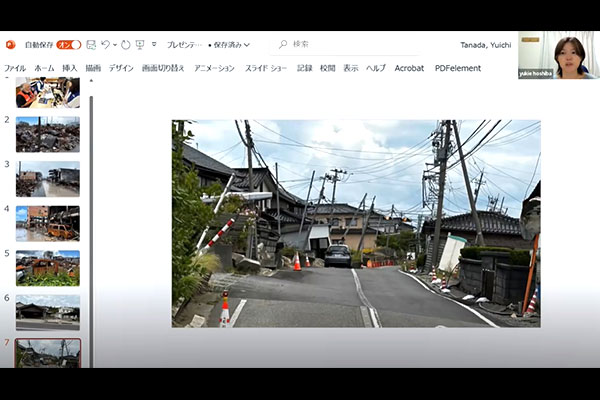This screenshot has width=600, height=400.
Task: Switch to the デザイン (Design) tab
Action: pos(121,68)
